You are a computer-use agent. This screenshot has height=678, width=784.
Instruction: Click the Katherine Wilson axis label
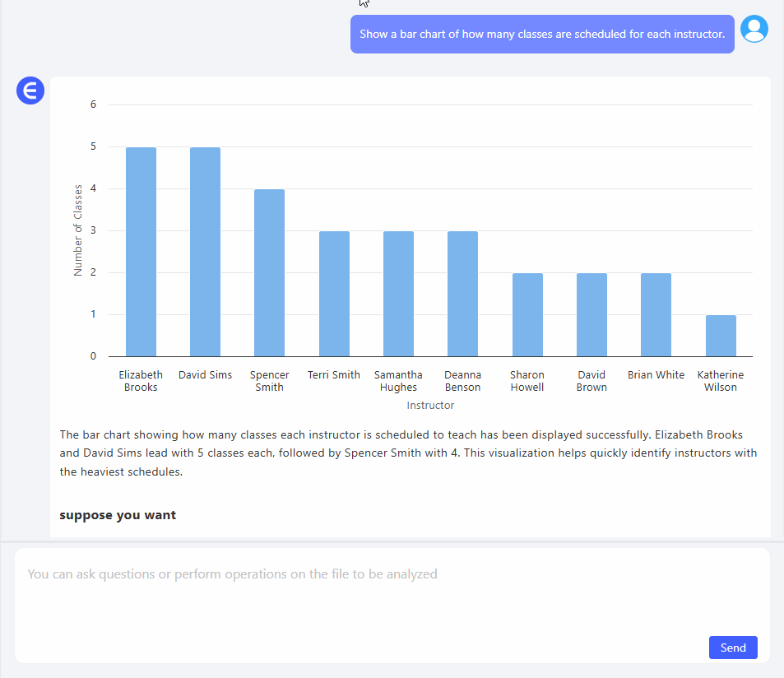pos(721,381)
